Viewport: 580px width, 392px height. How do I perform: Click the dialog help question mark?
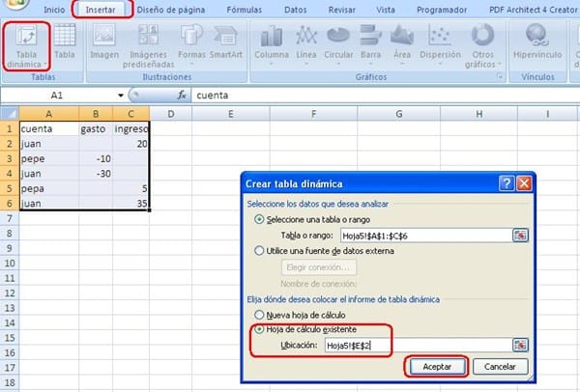pyautogui.click(x=507, y=183)
